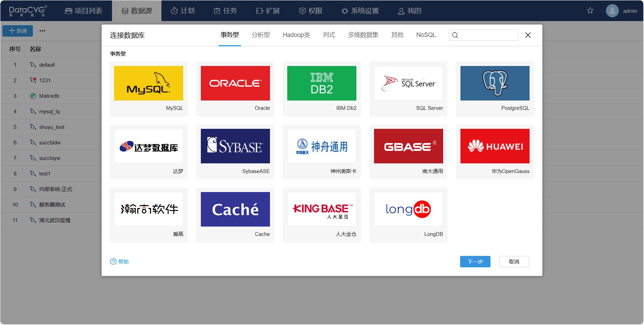Open the 系统设置 menu
This screenshot has height=325, width=644.
[x=360, y=11]
